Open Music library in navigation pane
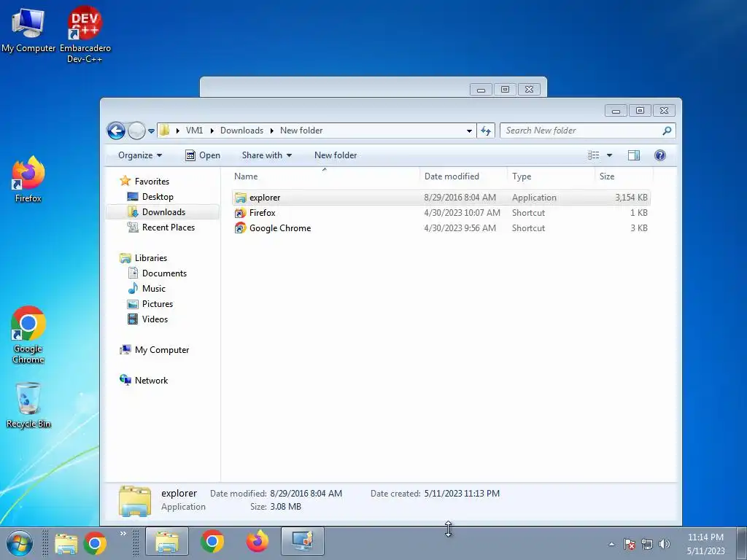Screen dimensions: 747x560 tap(153, 289)
